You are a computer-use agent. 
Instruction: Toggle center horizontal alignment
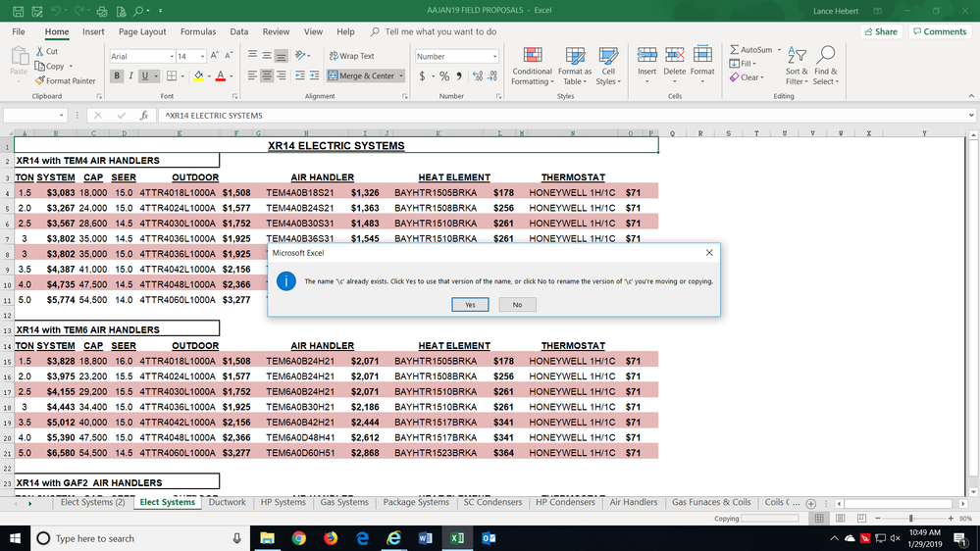click(267, 75)
